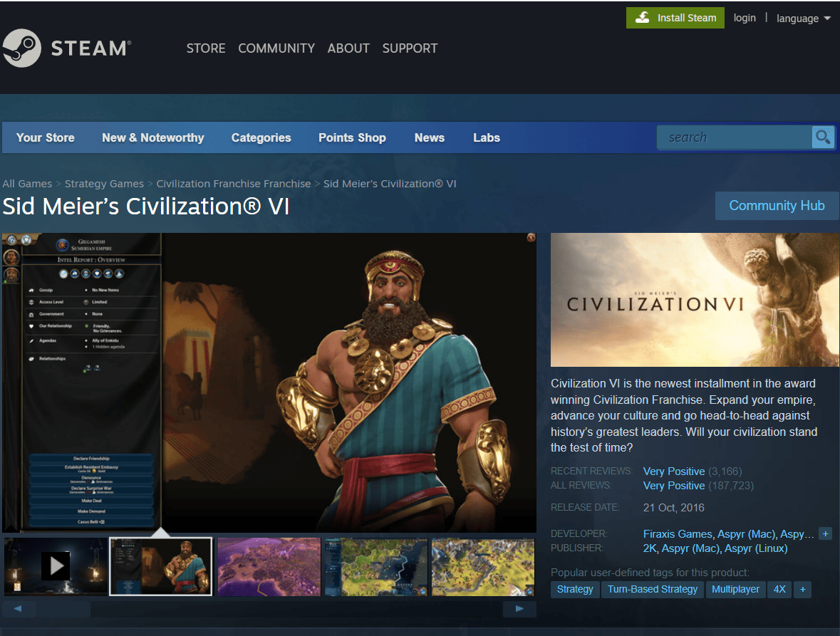Open STORE top menu
The image size is (840, 636).
206,48
